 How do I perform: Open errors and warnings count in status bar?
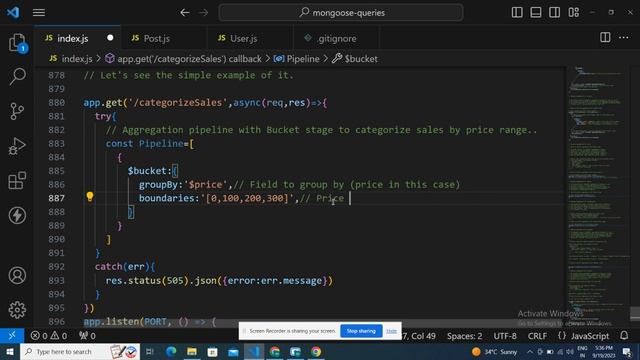click(49, 336)
